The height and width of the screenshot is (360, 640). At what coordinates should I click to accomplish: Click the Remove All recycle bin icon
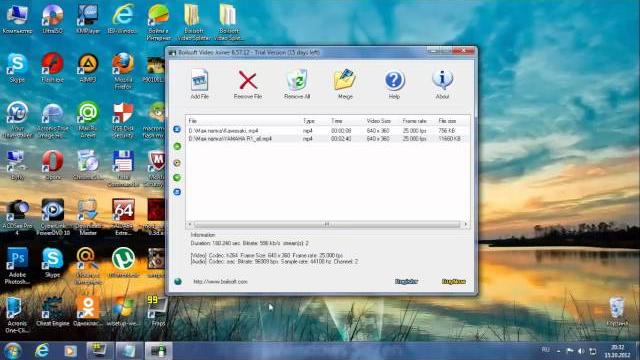pos(297,80)
